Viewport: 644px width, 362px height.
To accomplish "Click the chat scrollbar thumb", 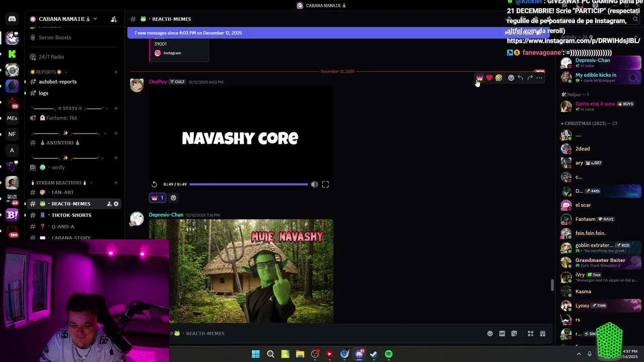I will click(x=552, y=285).
